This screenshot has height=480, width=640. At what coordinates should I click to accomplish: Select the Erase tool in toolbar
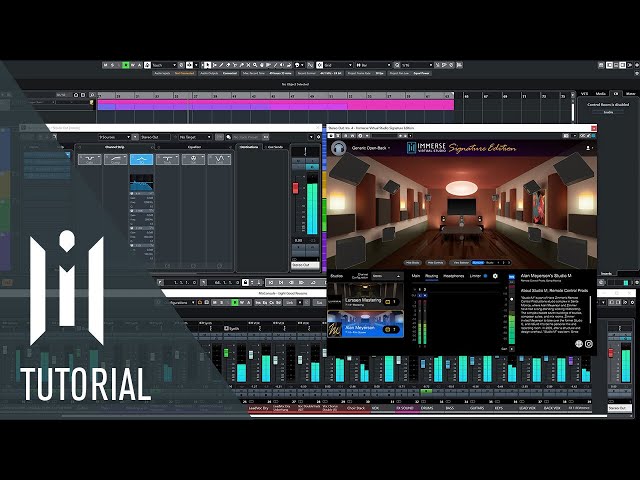pyautogui.click(x=228, y=65)
